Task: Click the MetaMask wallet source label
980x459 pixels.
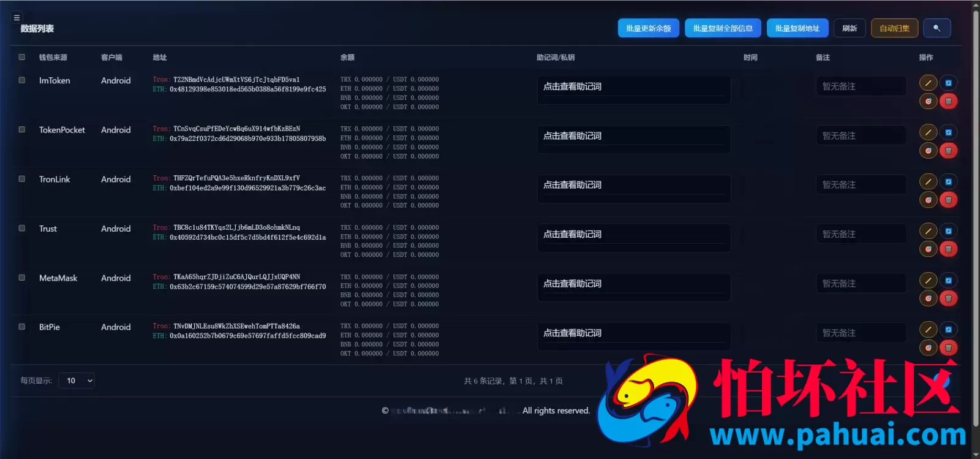Action: 58,278
